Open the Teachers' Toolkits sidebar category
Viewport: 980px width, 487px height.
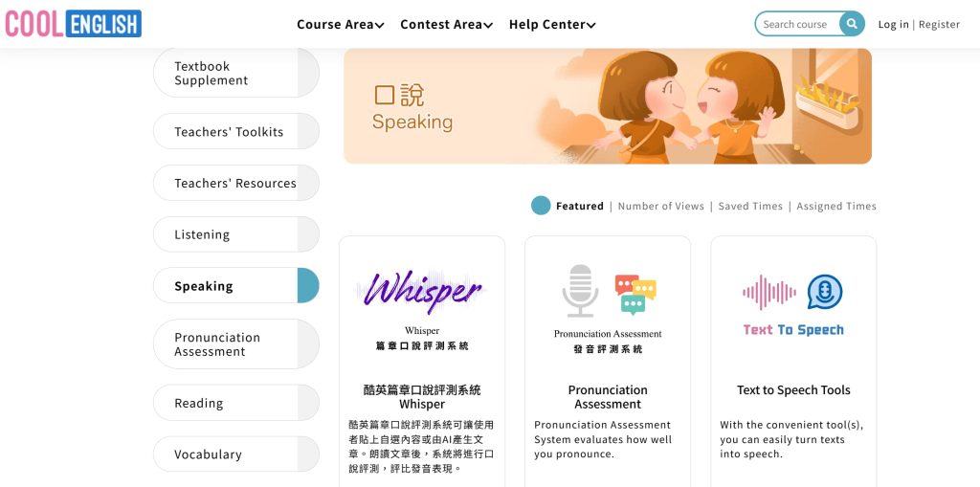236,131
